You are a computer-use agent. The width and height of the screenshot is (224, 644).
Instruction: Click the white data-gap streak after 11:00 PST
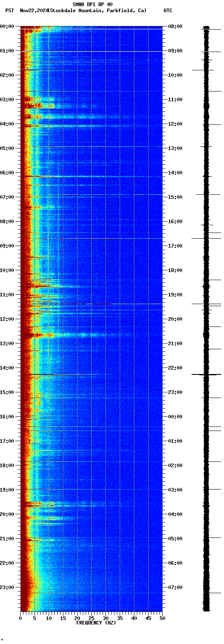137,304
